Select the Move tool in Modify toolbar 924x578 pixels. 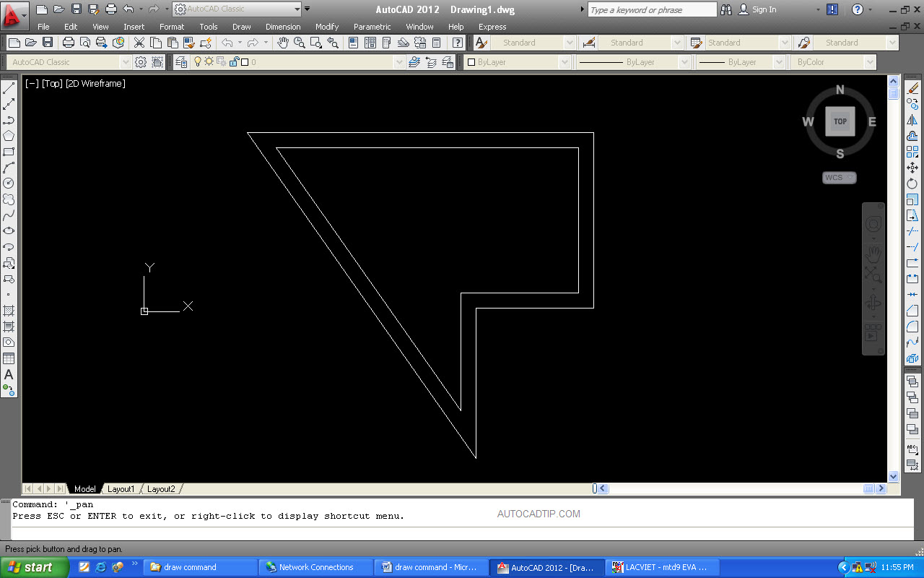[912, 168]
